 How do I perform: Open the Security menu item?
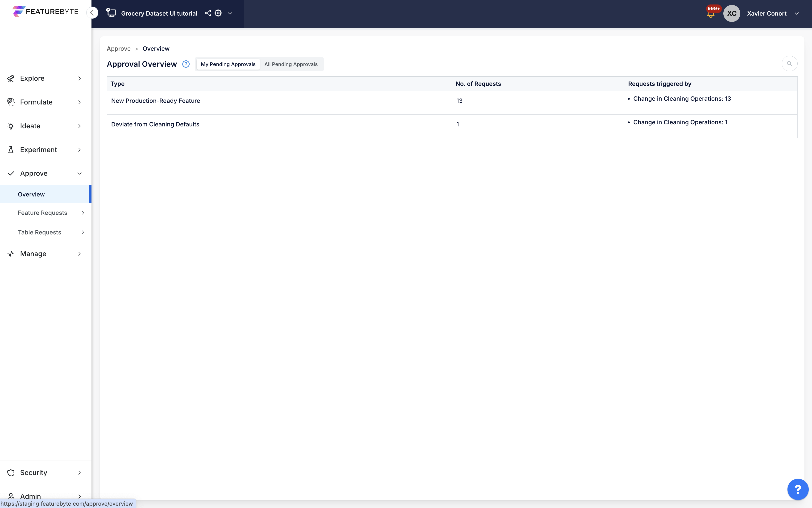coord(45,473)
